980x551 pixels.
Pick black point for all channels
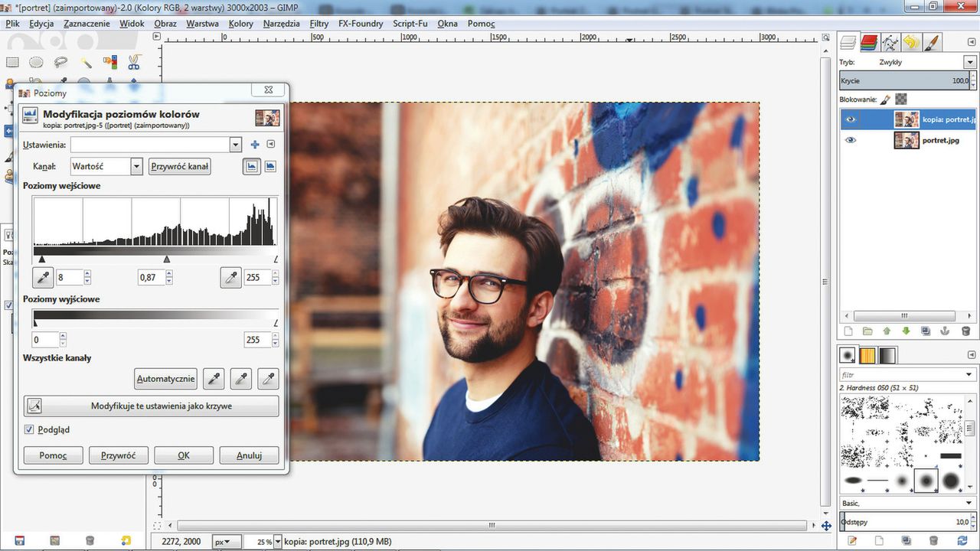215,378
